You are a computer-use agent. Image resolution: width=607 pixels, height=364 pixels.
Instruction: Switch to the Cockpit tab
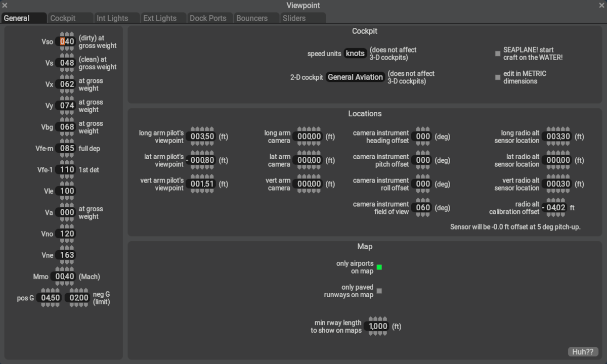coord(63,18)
